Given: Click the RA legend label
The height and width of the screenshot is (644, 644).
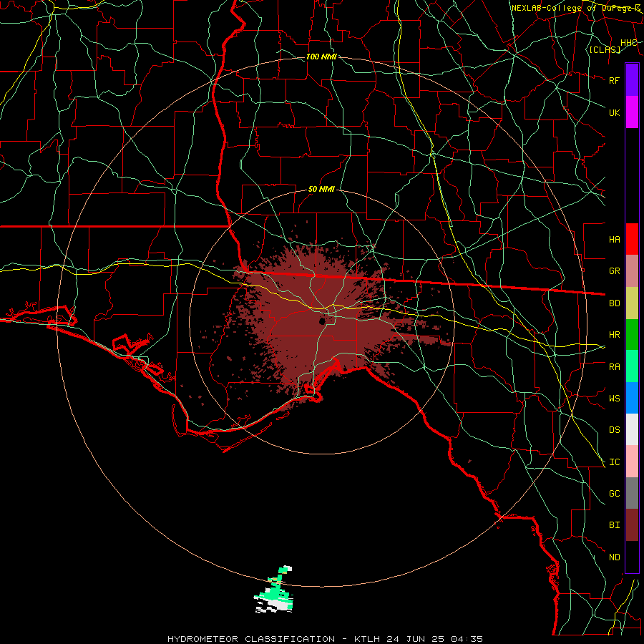Looking at the screenshot, I should [x=614, y=366].
